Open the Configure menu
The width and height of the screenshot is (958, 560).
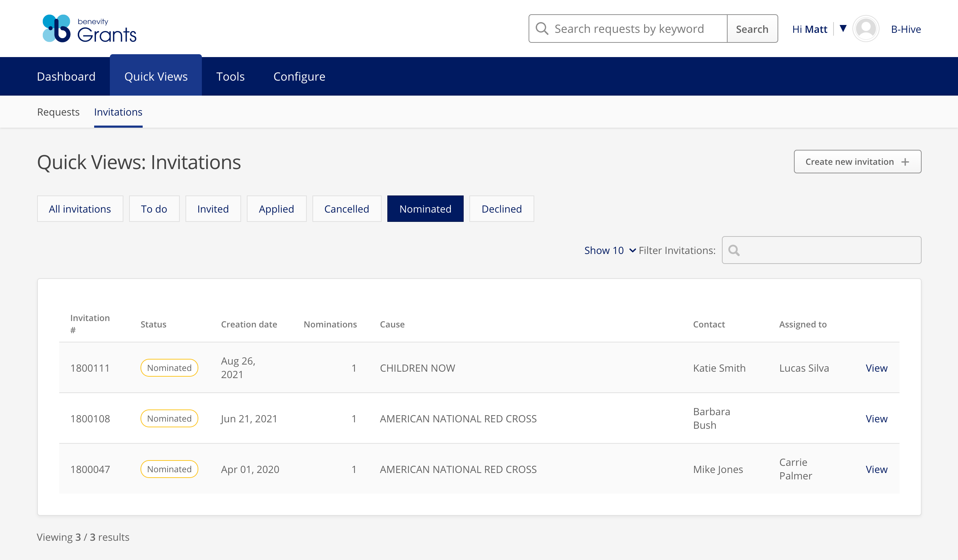tap(299, 76)
